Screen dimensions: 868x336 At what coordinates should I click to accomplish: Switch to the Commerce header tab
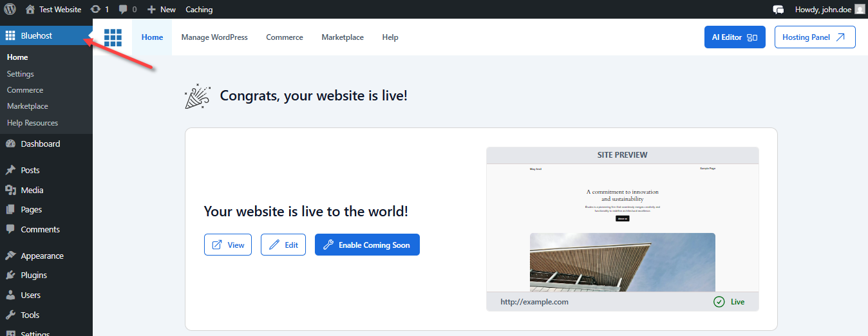(285, 37)
